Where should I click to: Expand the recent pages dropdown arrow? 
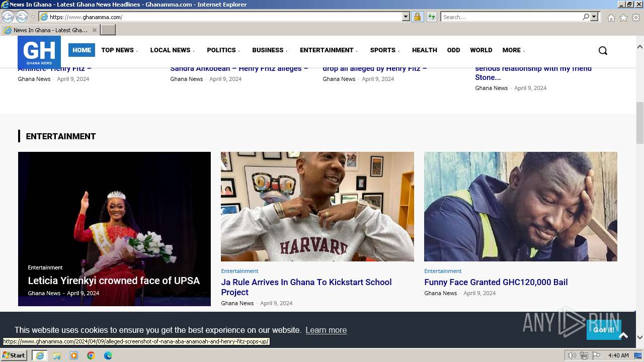33,17
